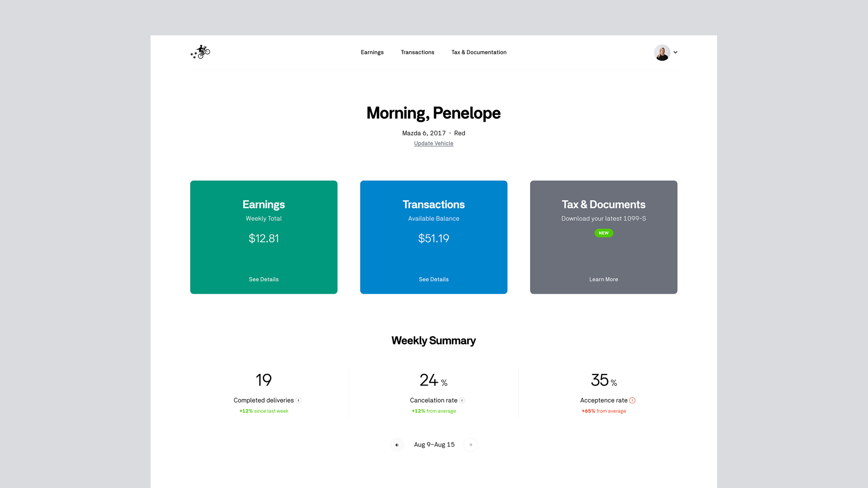Select Transactions in the top navigation
The width and height of the screenshot is (868, 488).
coord(417,52)
